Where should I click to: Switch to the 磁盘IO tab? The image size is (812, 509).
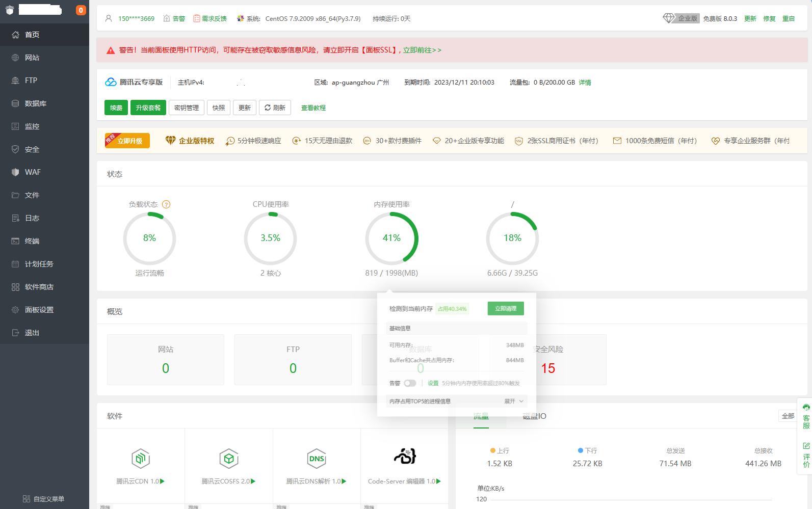coord(534,416)
